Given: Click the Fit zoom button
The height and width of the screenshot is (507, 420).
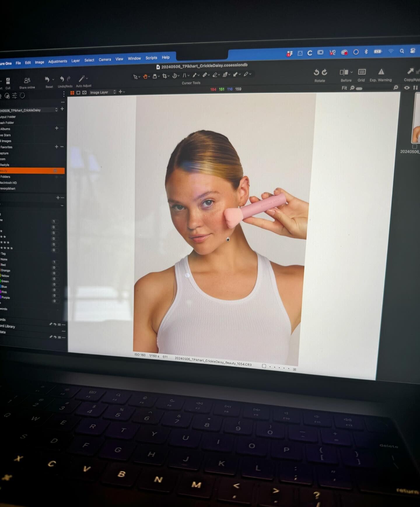Looking at the screenshot, I should [344, 88].
